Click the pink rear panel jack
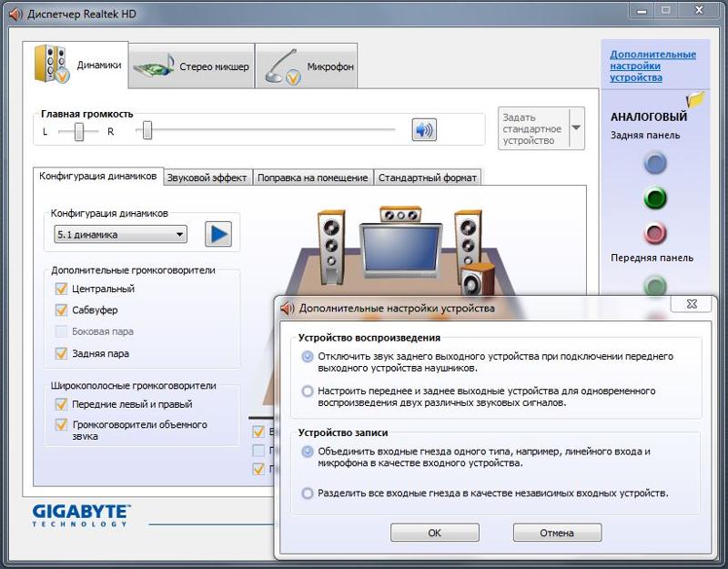 coord(655,233)
